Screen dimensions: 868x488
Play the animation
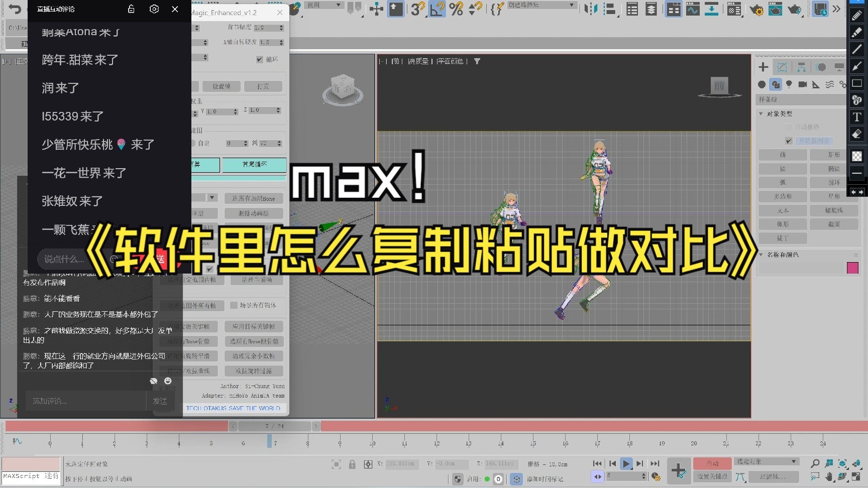pyautogui.click(x=626, y=463)
